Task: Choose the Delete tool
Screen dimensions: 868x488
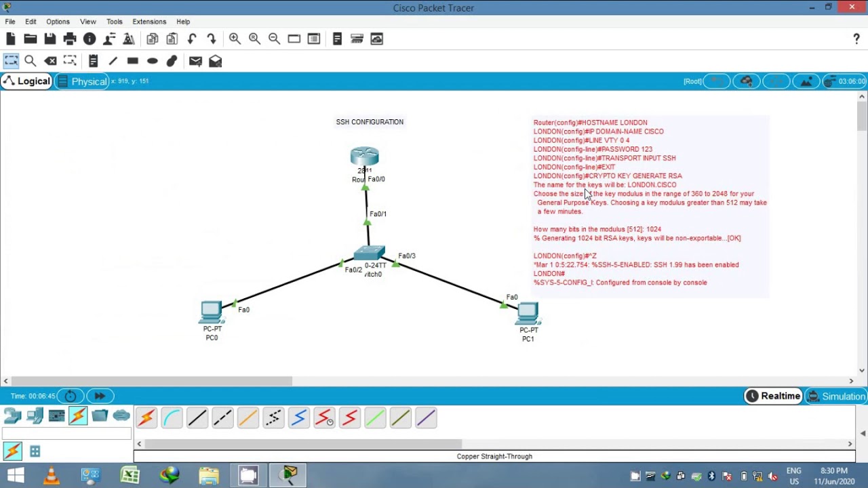Action: click(x=50, y=61)
